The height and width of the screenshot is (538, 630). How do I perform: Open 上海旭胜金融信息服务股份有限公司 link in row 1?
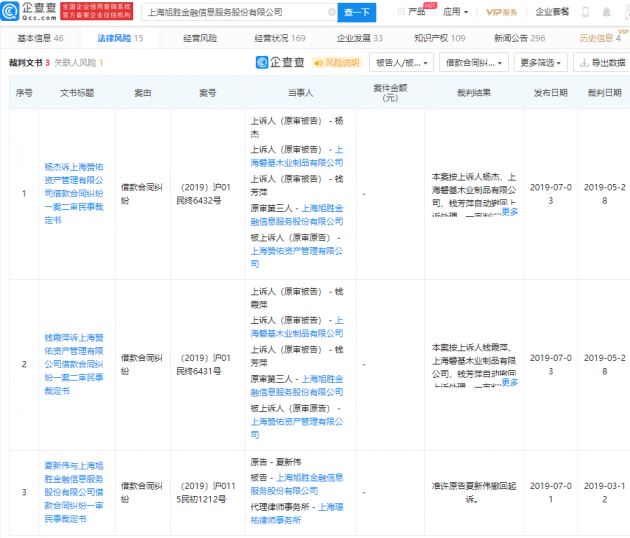[x=297, y=215]
